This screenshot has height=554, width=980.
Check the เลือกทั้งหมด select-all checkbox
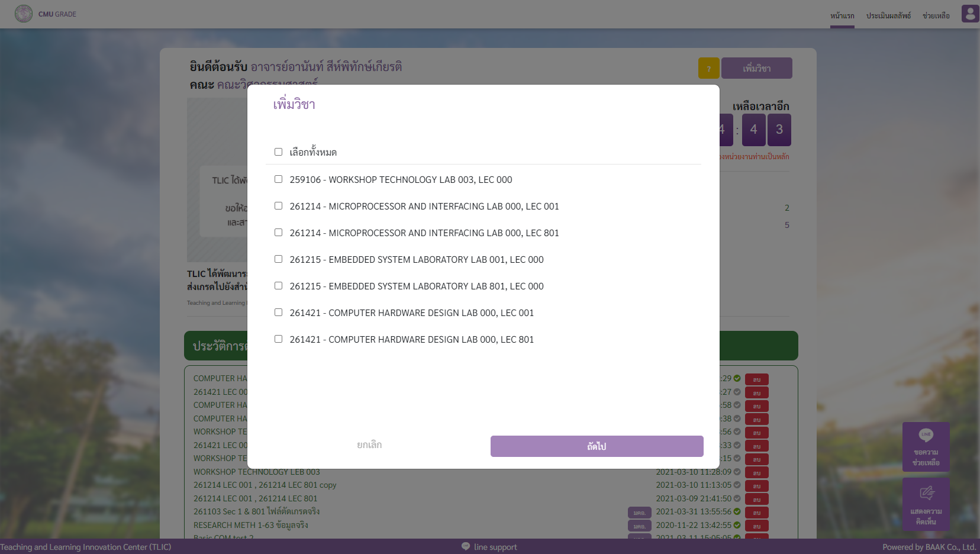278,152
